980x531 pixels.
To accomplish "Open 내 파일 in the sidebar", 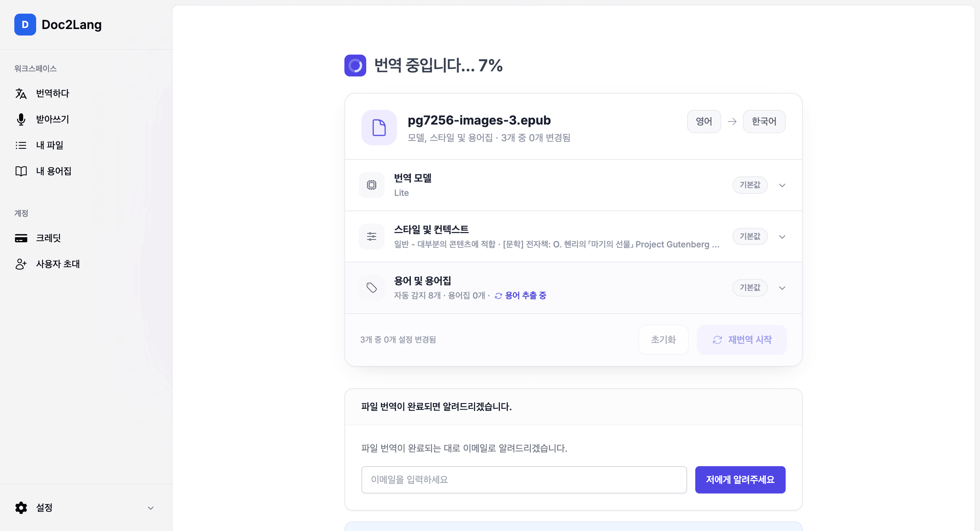I will pyautogui.click(x=49, y=145).
